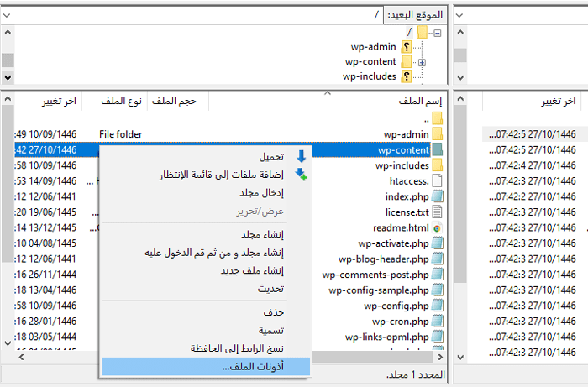Click the wp-content folder icon in file list
588x387 pixels.
pos(438,149)
